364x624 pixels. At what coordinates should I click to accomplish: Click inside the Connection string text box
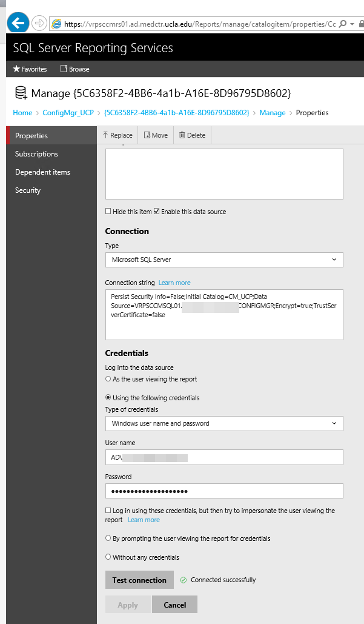[x=224, y=315]
